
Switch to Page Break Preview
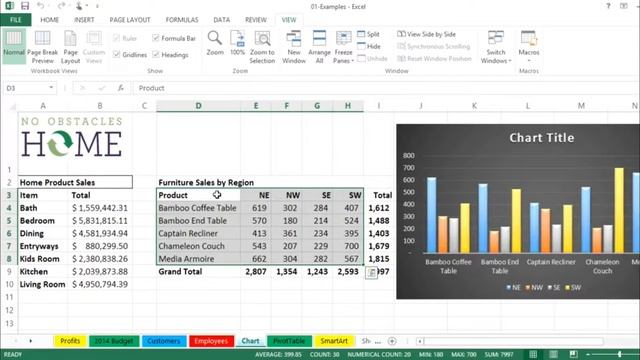tap(42, 47)
